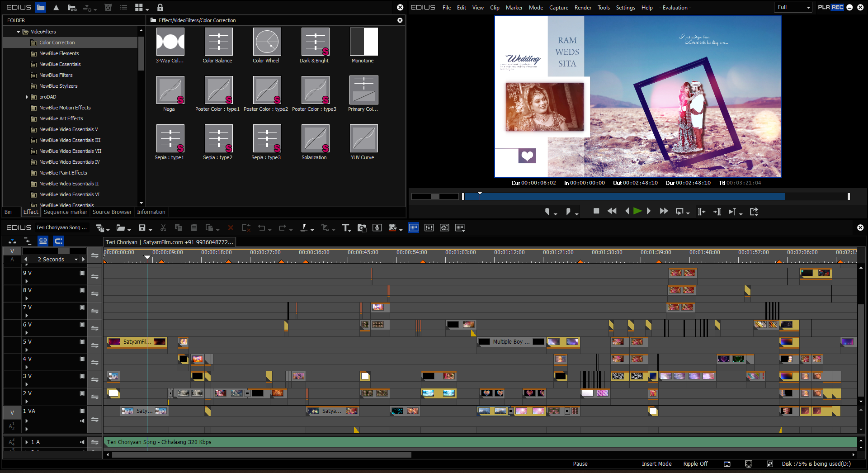Click the Cut scissors icon in timeline toolbar

(x=163, y=228)
